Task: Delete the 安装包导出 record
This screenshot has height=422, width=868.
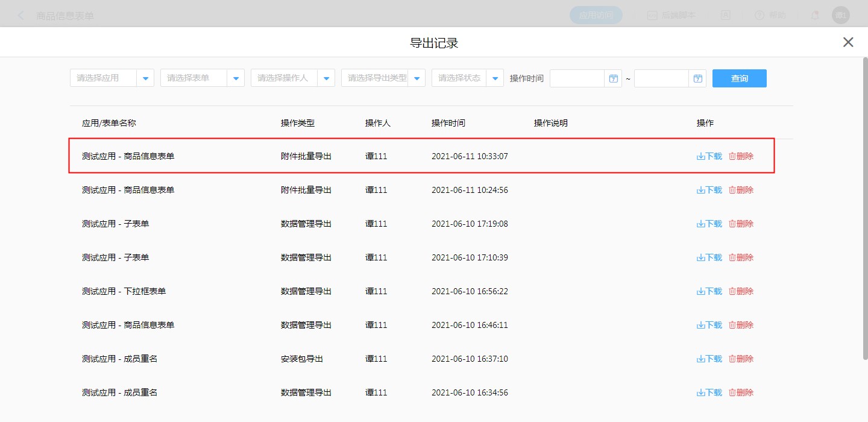Action: coord(741,359)
